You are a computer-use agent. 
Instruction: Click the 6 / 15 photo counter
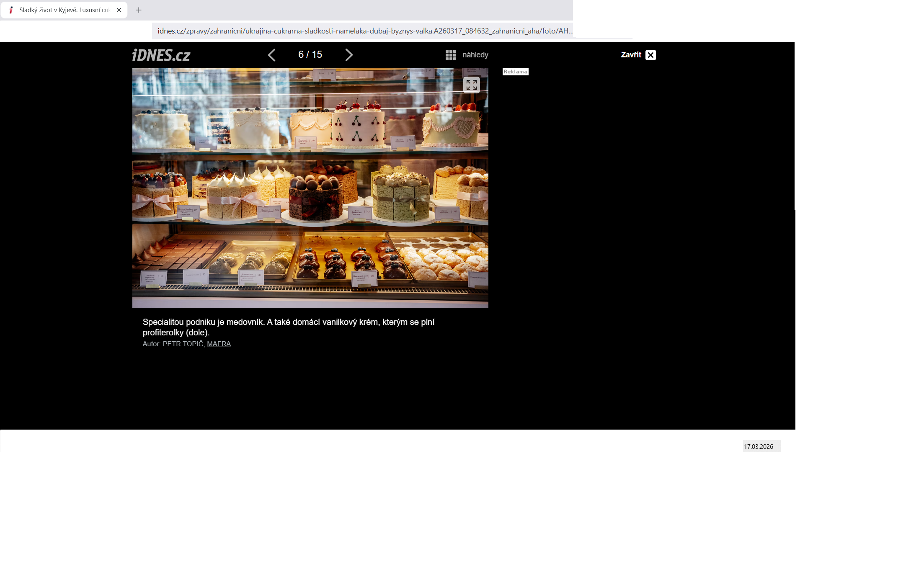[310, 54]
